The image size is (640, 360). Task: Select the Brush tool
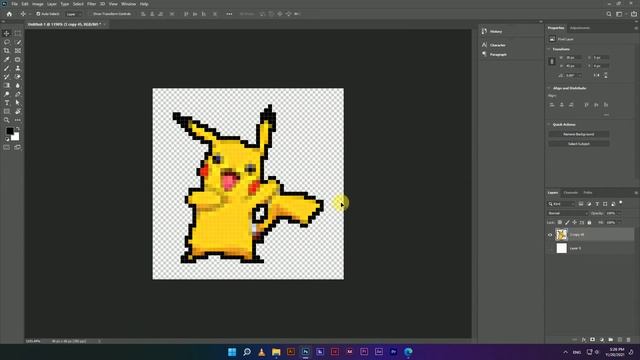(x=7, y=68)
